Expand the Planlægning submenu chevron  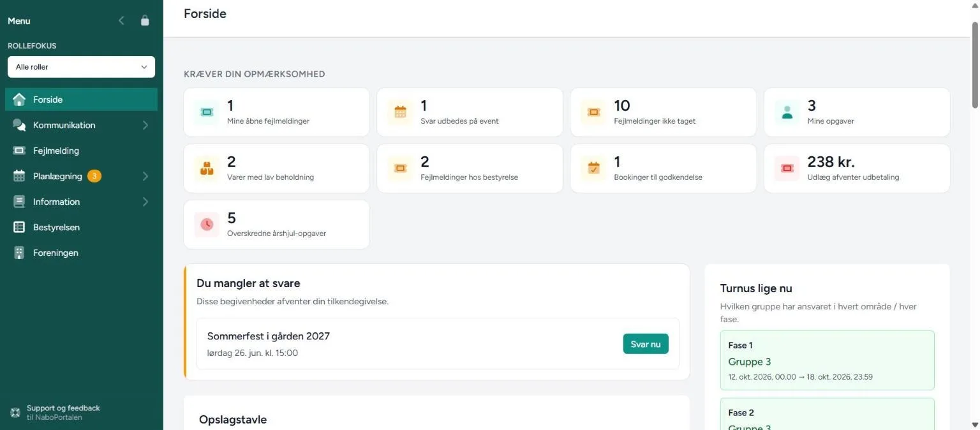tap(145, 176)
